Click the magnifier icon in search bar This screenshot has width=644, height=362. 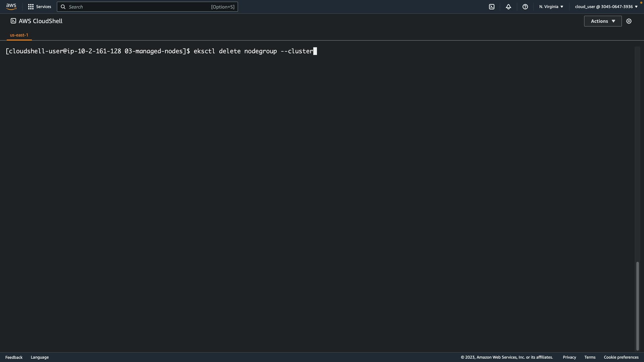click(63, 7)
